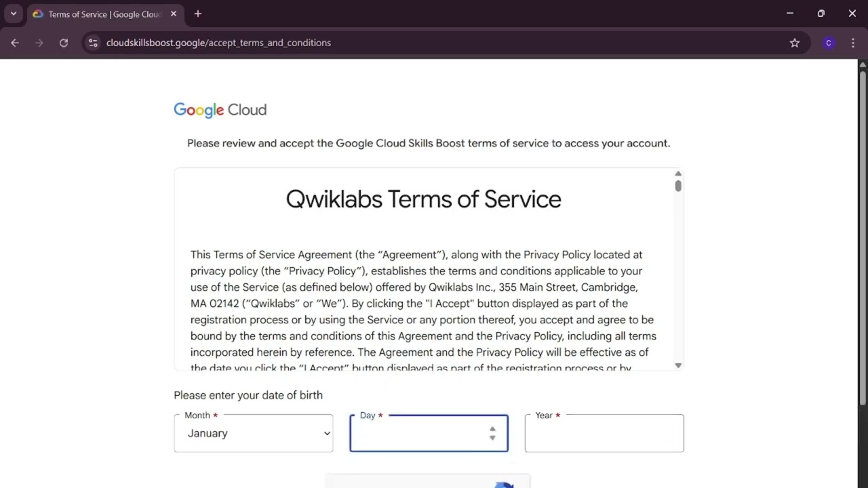Decrease the Day value with down arrow
Image resolution: width=868 pixels, height=488 pixels.
point(492,438)
